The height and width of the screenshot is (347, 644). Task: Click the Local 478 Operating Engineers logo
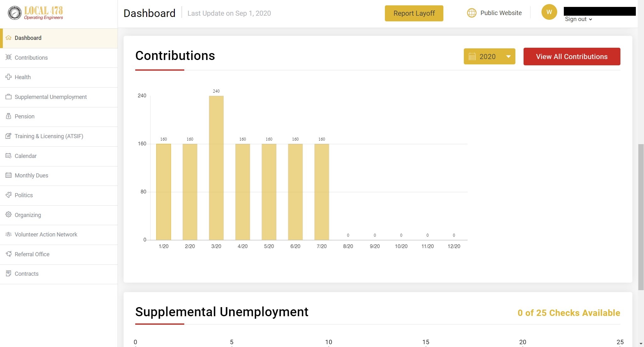pos(36,13)
